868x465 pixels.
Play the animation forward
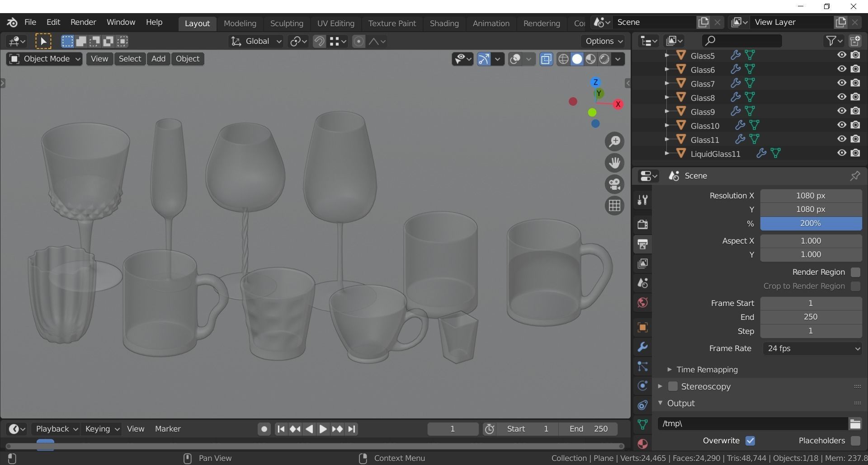323,429
